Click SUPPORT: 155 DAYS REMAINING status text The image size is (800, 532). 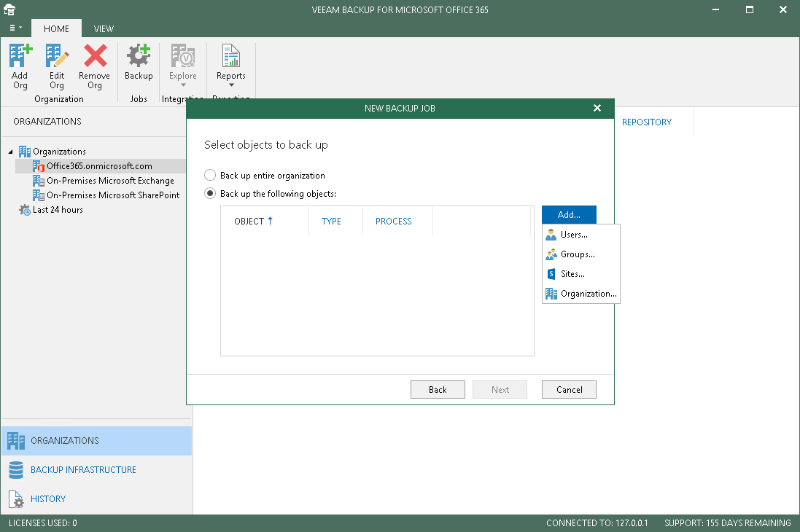728,523
